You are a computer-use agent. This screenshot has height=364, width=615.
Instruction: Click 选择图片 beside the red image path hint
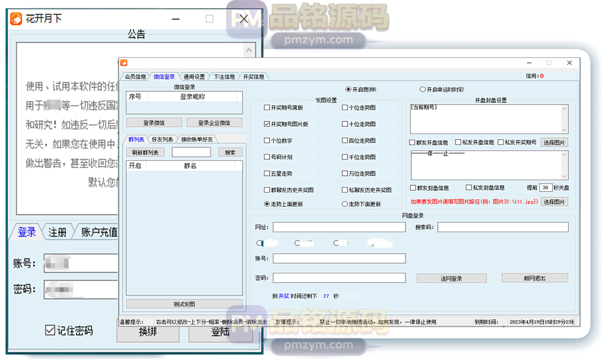(554, 202)
